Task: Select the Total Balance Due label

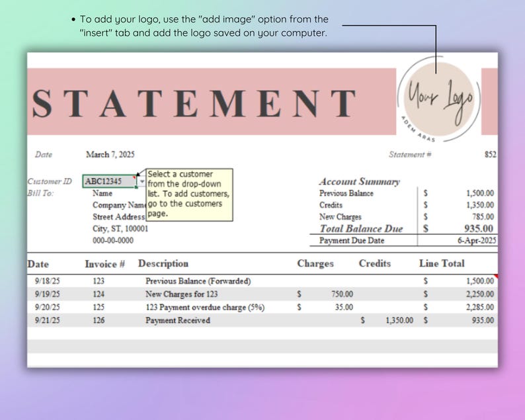Action: tap(361, 229)
